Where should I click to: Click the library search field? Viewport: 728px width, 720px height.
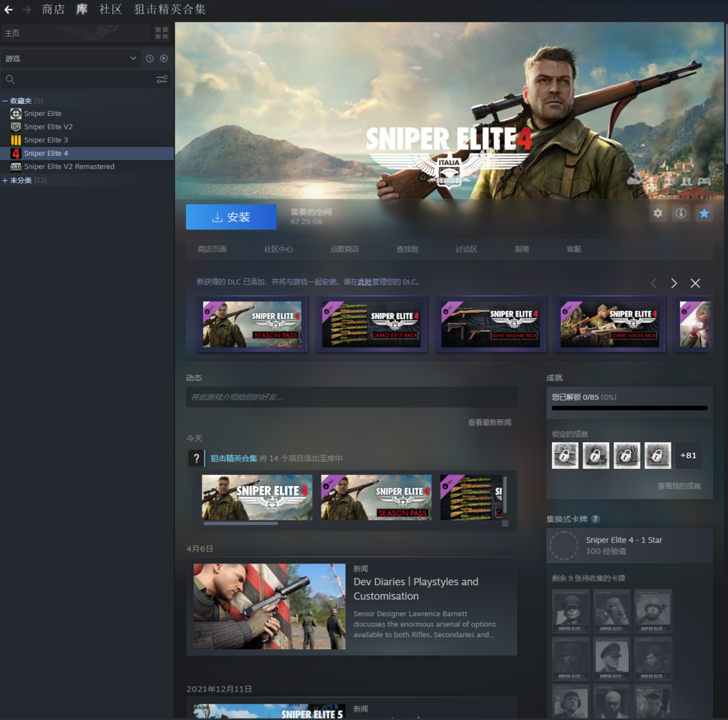click(85, 80)
